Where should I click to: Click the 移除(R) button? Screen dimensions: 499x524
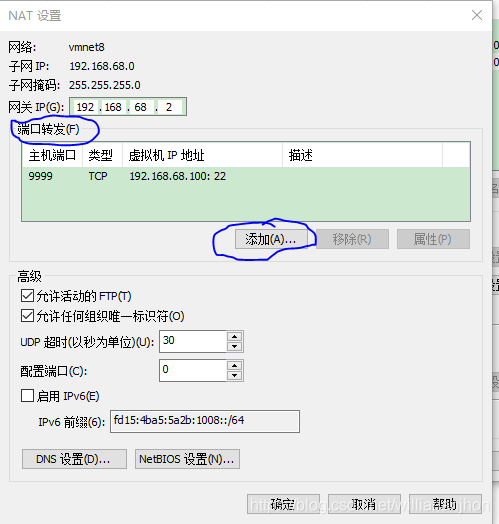click(x=352, y=239)
